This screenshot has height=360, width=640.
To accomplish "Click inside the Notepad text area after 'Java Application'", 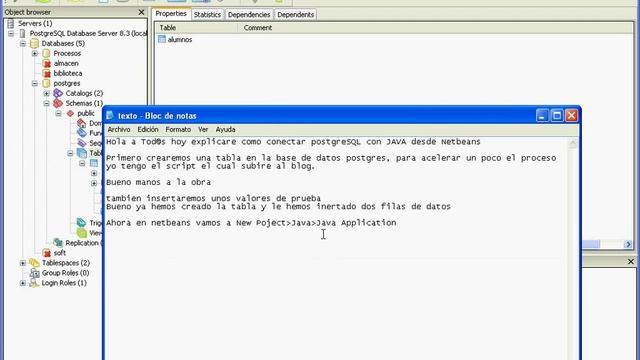I will click(398, 223).
